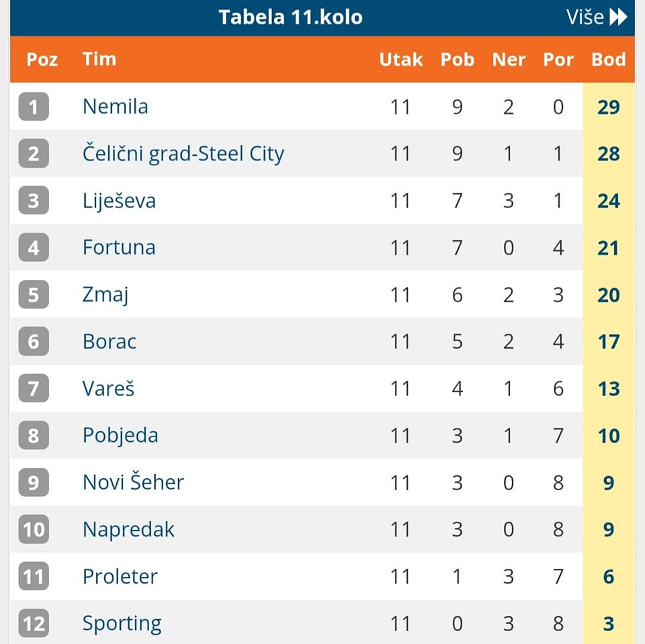
Task: Select Sporting team in the table
Action: [122, 624]
